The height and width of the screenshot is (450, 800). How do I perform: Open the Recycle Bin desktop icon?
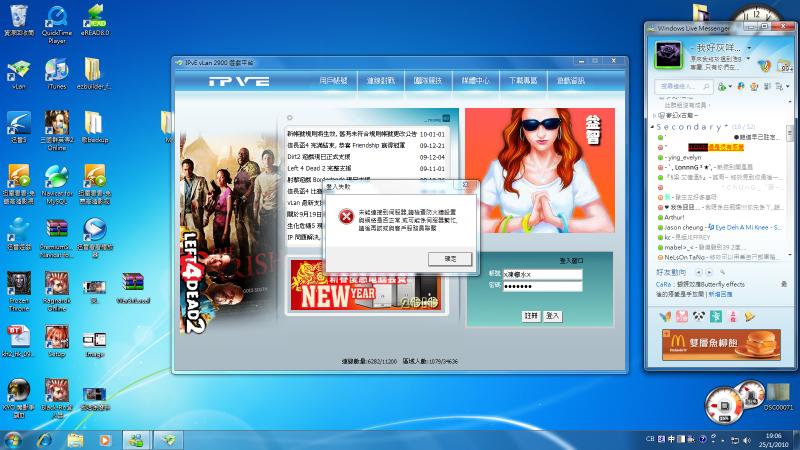coord(19,21)
